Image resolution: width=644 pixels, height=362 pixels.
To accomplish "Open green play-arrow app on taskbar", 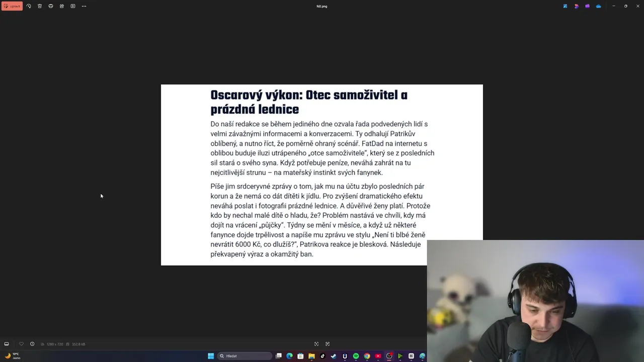I will pyautogui.click(x=400, y=356).
